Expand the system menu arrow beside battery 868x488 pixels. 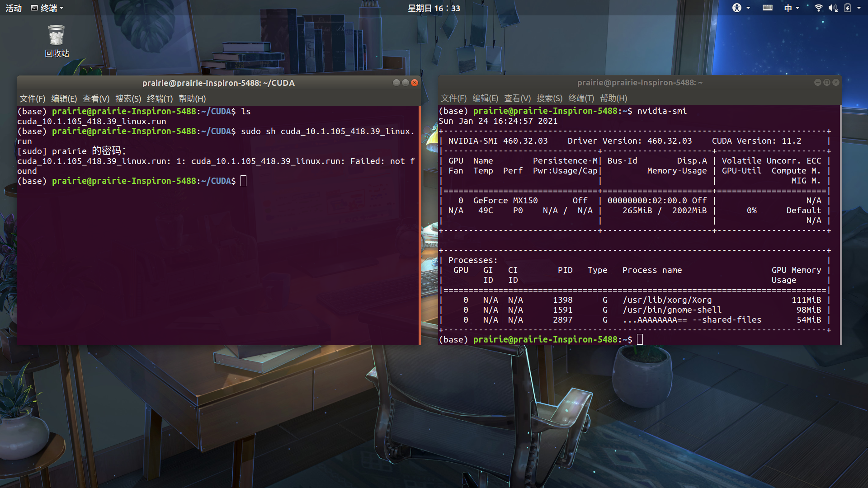[859, 8]
